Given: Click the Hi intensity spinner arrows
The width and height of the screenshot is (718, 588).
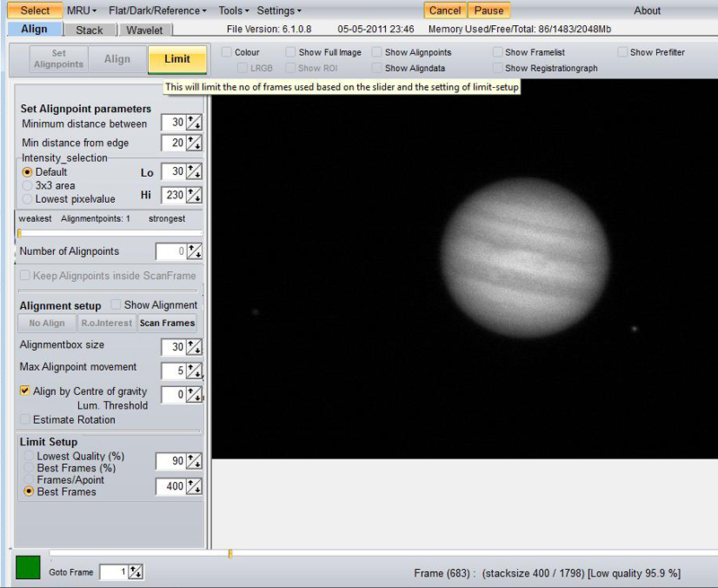Looking at the screenshot, I should click(x=194, y=195).
